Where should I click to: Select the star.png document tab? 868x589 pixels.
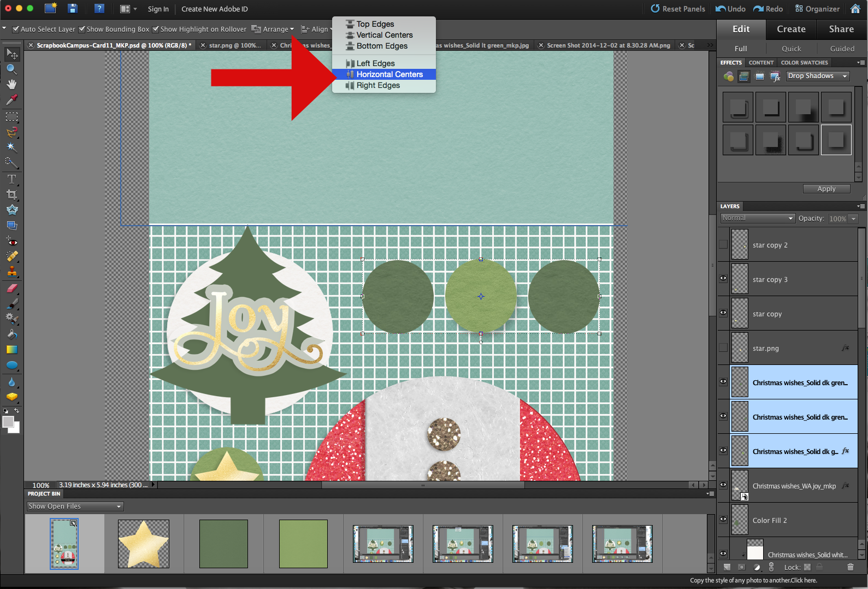pyautogui.click(x=231, y=45)
